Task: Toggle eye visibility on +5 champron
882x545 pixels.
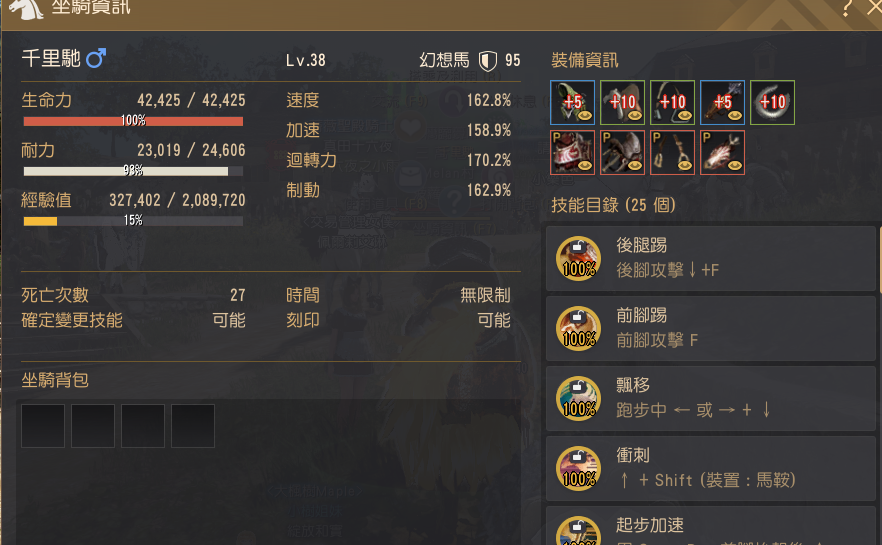Action: click(x=735, y=116)
